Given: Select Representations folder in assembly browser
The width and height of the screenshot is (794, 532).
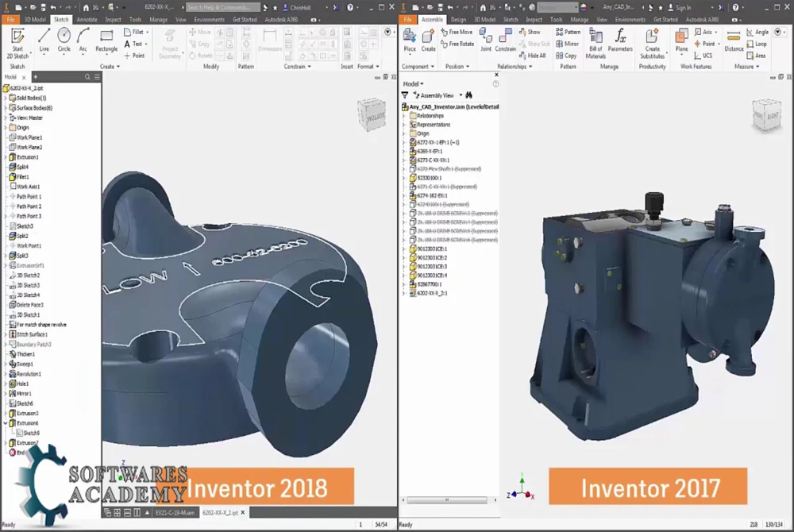Looking at the screenshot, I should point(430,125).
